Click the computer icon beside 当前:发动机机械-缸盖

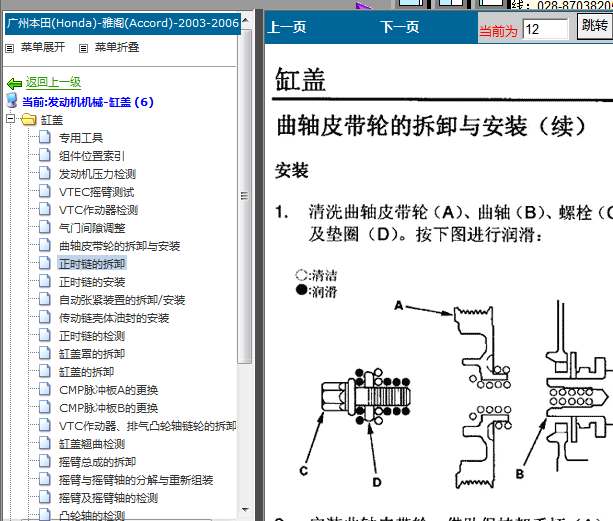(x=12, y=101)
